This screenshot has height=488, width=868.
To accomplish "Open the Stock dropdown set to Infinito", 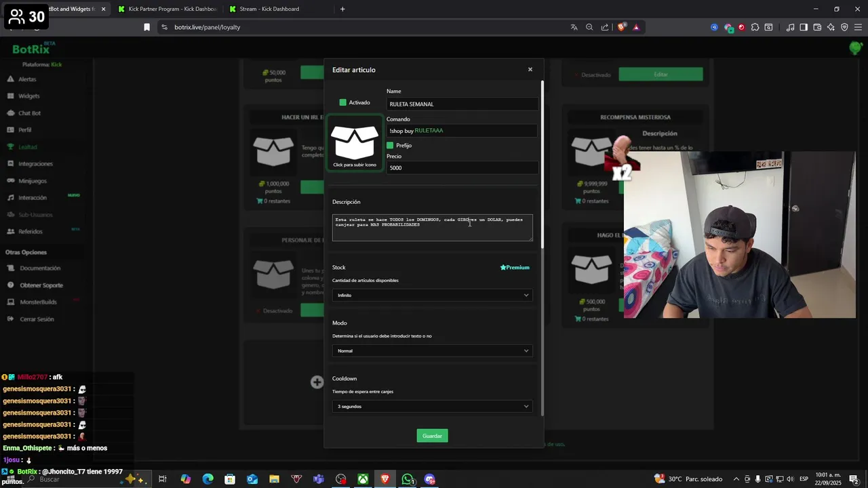I will [433, 295].
